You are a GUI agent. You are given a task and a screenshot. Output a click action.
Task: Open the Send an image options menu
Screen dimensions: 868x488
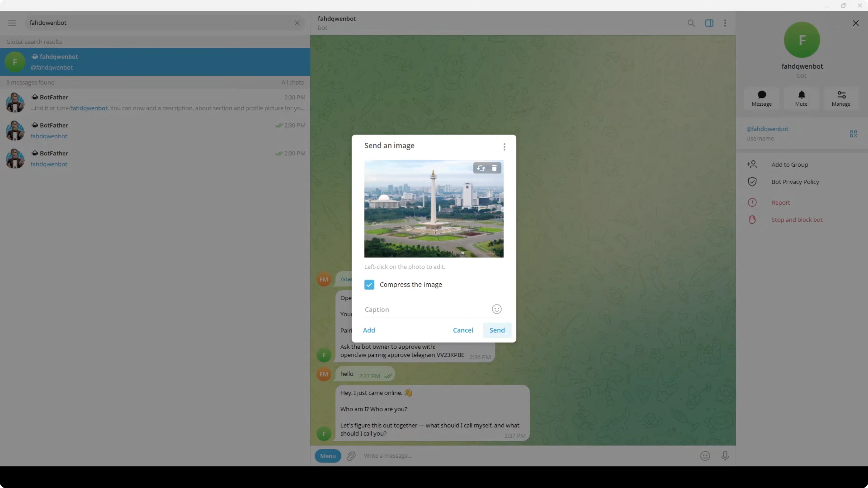tap(504, 146)
